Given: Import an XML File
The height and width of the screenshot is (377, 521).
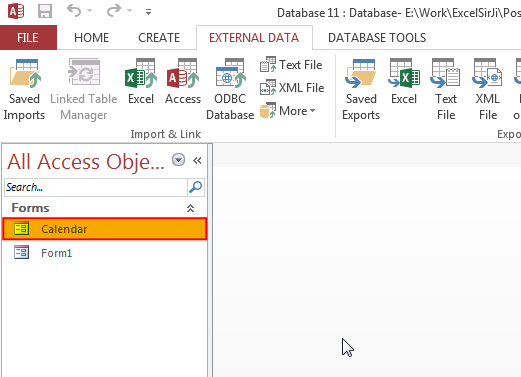Looking at the screenshot, I should click(x=292, y=88).
